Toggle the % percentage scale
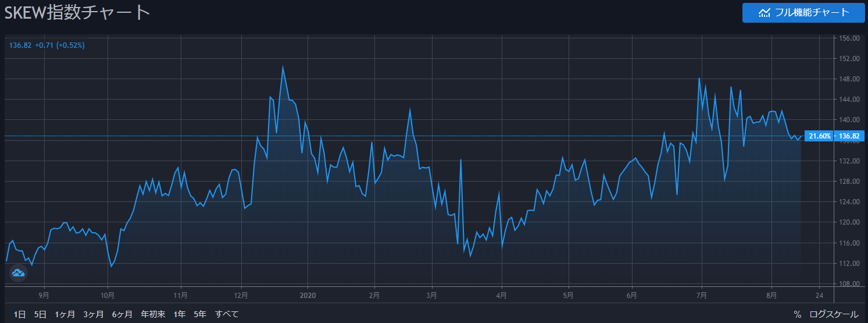This screenshot has height=323, width=868. point(797,314)
